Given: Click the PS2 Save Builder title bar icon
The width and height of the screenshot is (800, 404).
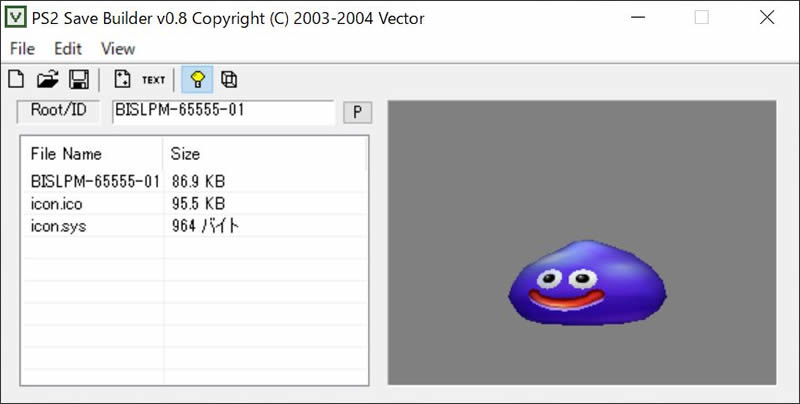Looking at the screenshot, I should [16, 18].
